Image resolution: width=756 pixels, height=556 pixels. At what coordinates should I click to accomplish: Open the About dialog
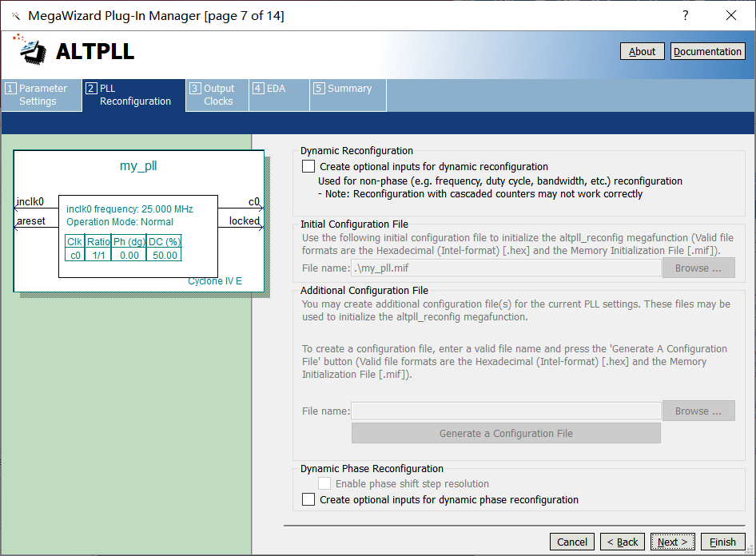[642, 51]
